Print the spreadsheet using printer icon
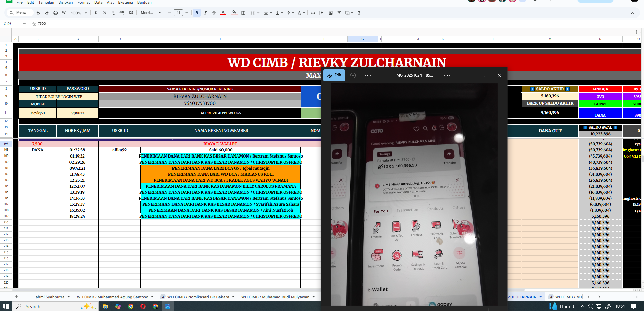The height and width of the screenshot is (311, 644). click(55, 13)
